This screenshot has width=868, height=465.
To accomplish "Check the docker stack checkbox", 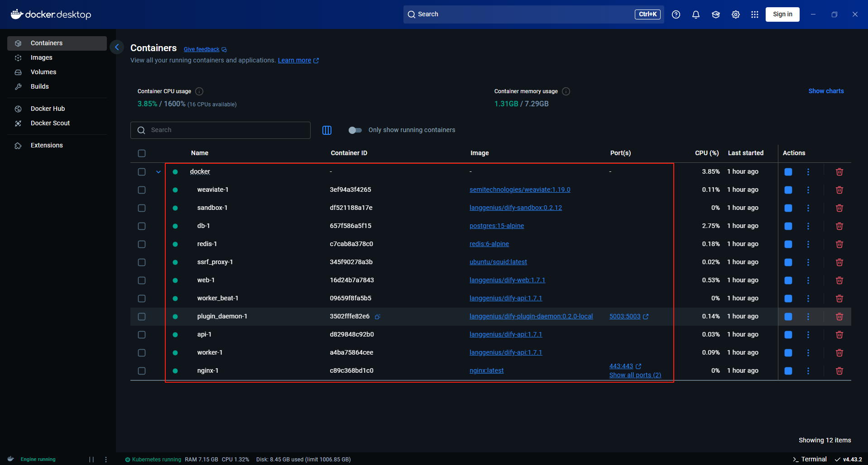I will coord(142,172).
